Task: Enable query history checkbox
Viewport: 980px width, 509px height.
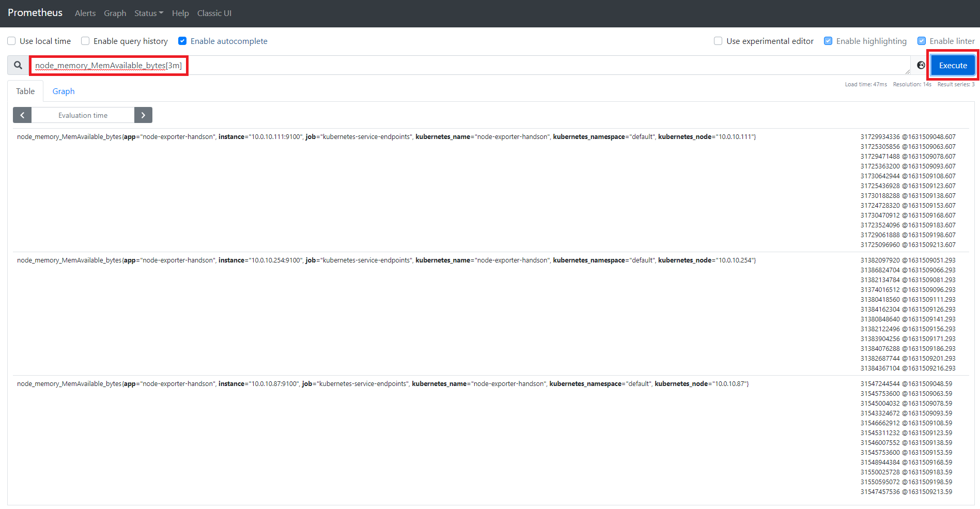Action: click(85, 41)
